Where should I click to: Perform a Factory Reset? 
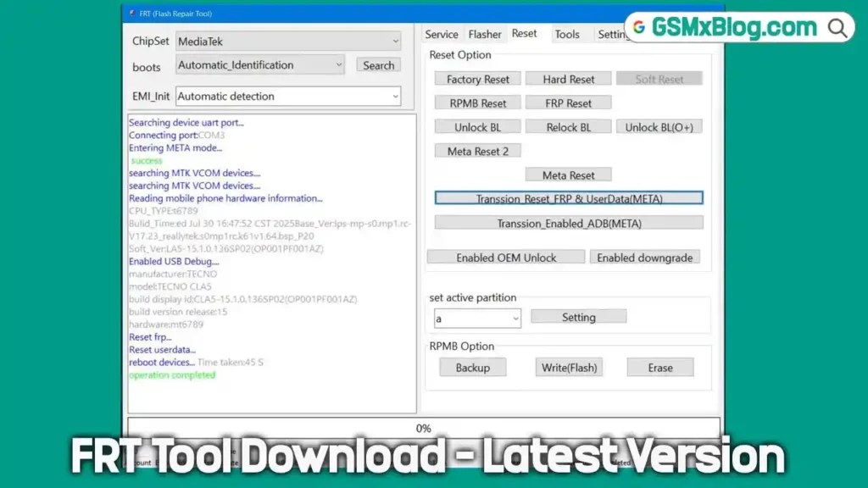pyautogui.click(x=476, y=79)
